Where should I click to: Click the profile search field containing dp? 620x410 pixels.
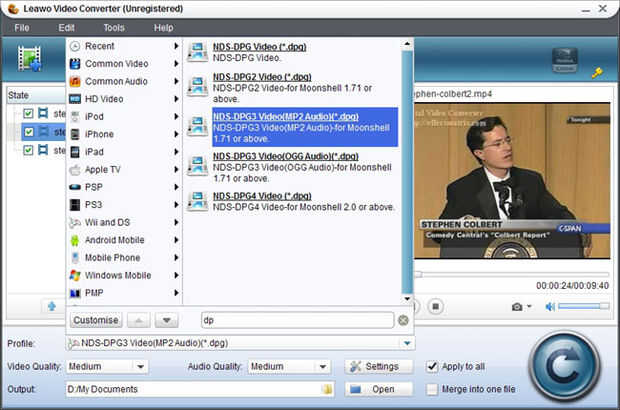[x=297, y=320]
